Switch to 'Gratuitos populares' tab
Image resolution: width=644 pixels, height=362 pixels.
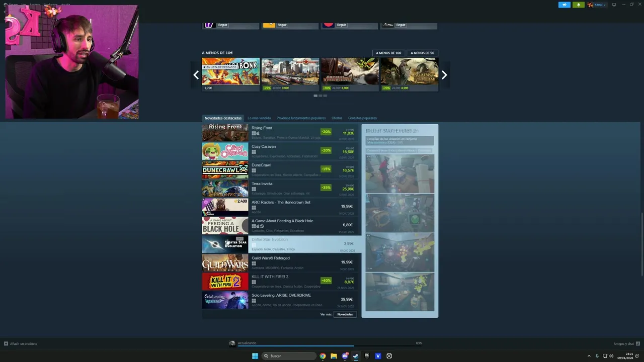tap(362, 118)
